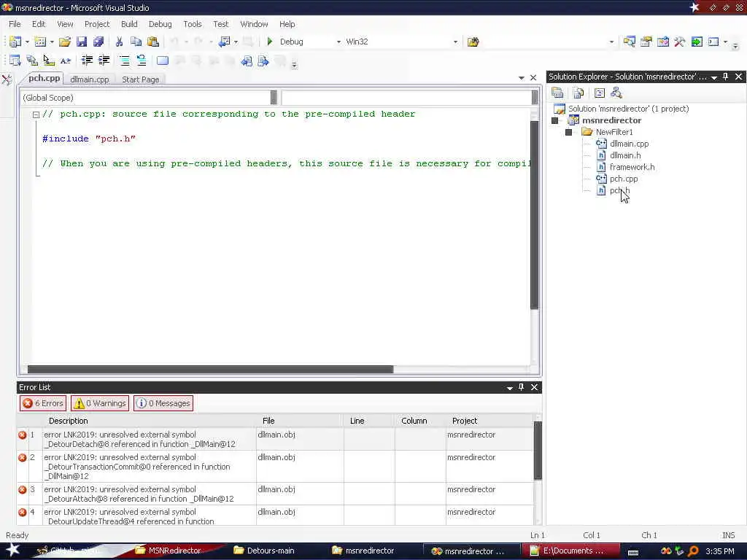Toggle a bookmark with the bookmark icon
The width and height of the screenshot is (747, 560).
[163, 61]
